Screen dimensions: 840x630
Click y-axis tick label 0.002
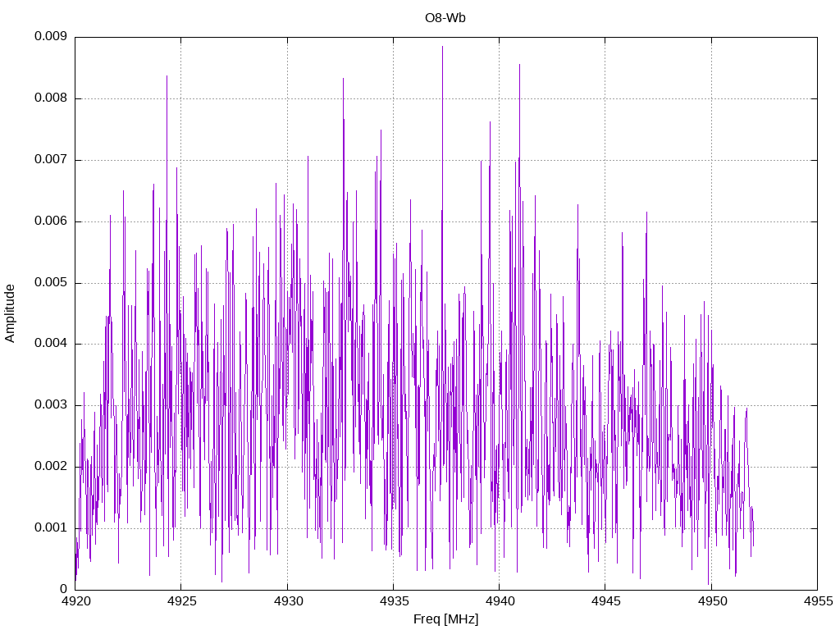51,466
